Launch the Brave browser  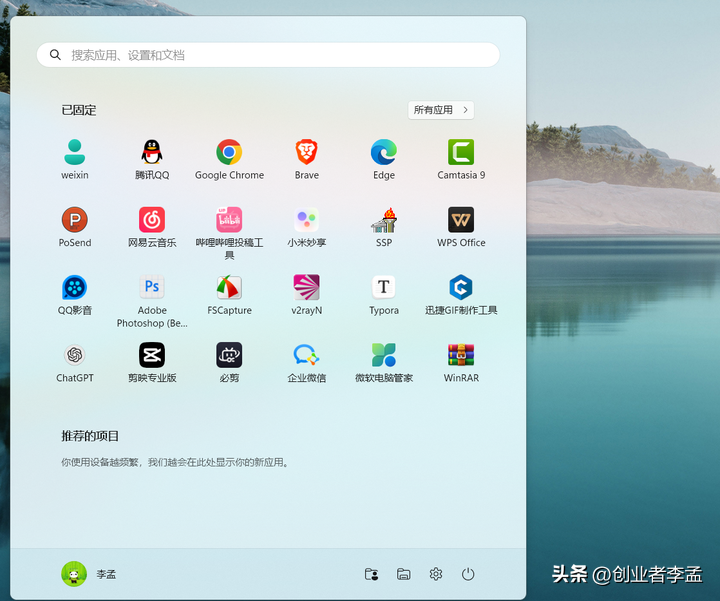coord(306,159)
